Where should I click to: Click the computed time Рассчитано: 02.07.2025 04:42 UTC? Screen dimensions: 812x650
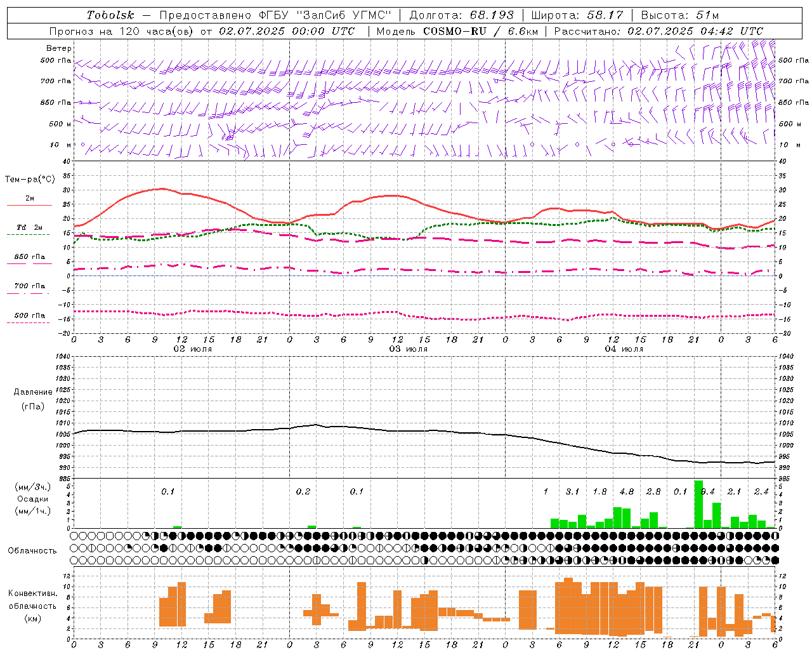point(658,31)
